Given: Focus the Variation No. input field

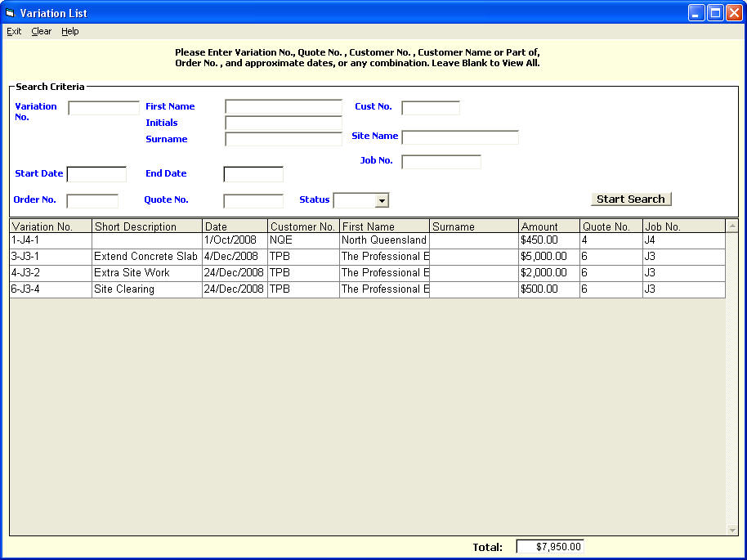Looking at the screenshot, I should point(104,108).
